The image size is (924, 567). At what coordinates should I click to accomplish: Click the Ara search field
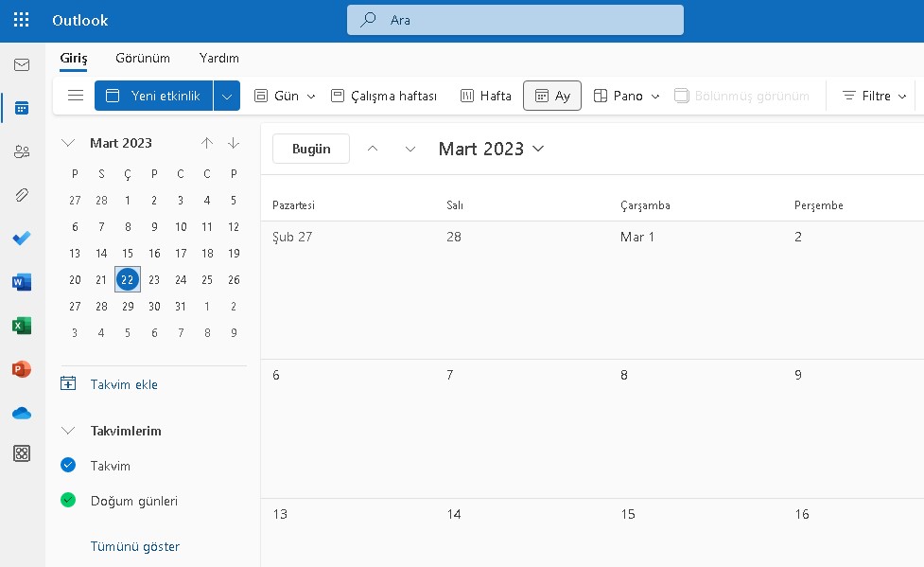click(x=514, y=20)
